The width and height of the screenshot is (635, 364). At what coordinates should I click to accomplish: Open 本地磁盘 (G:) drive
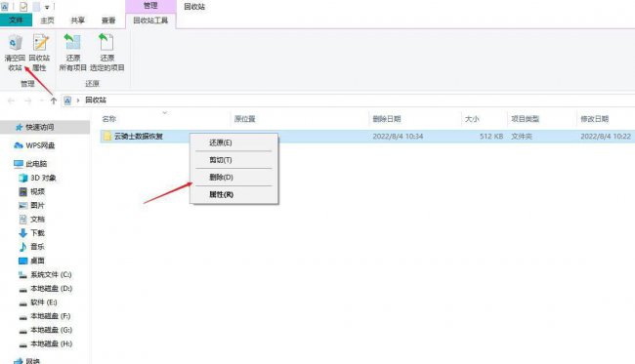52,330
